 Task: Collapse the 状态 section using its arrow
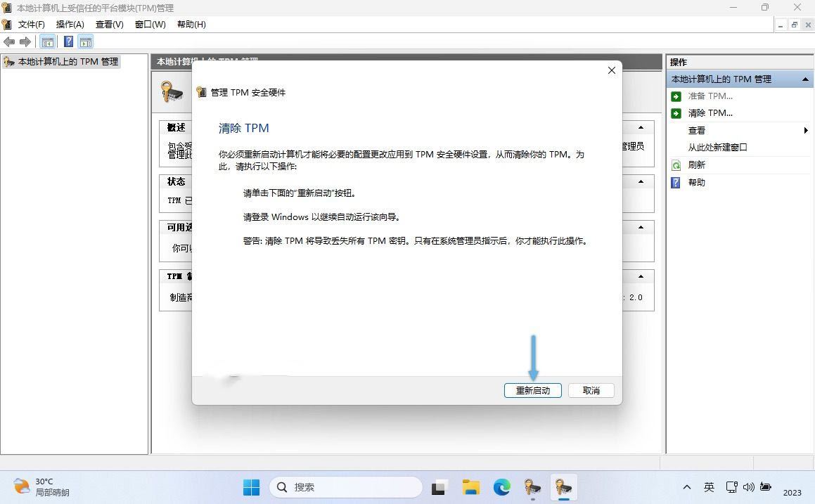click(641, 181)
